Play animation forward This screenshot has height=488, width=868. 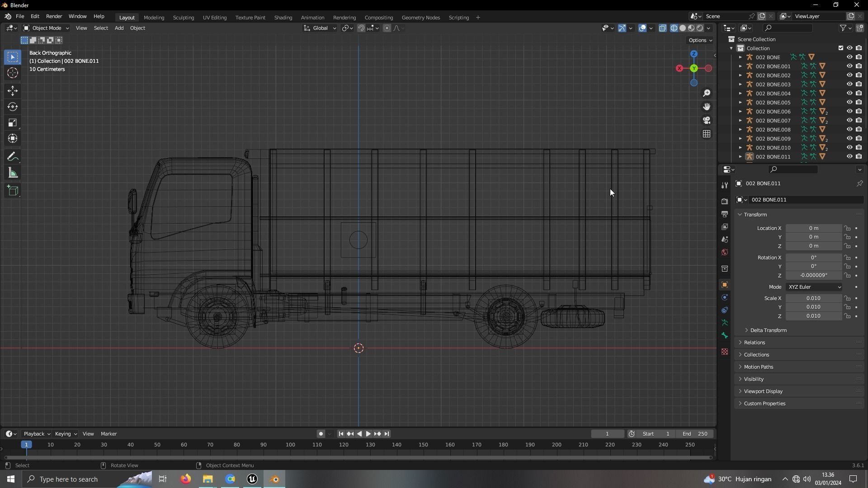pyautogui.click(x=368, y=434)
